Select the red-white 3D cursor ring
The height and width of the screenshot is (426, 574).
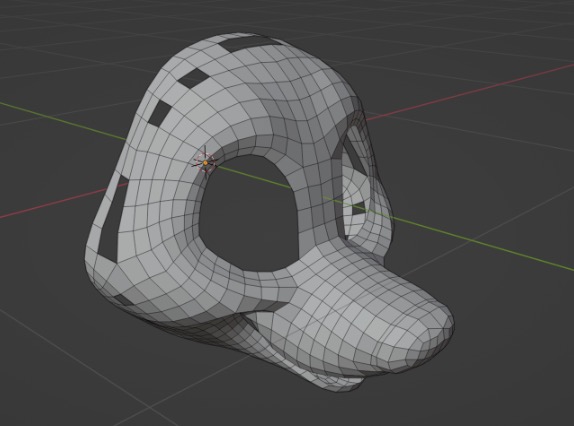click(x=205, y=163)
